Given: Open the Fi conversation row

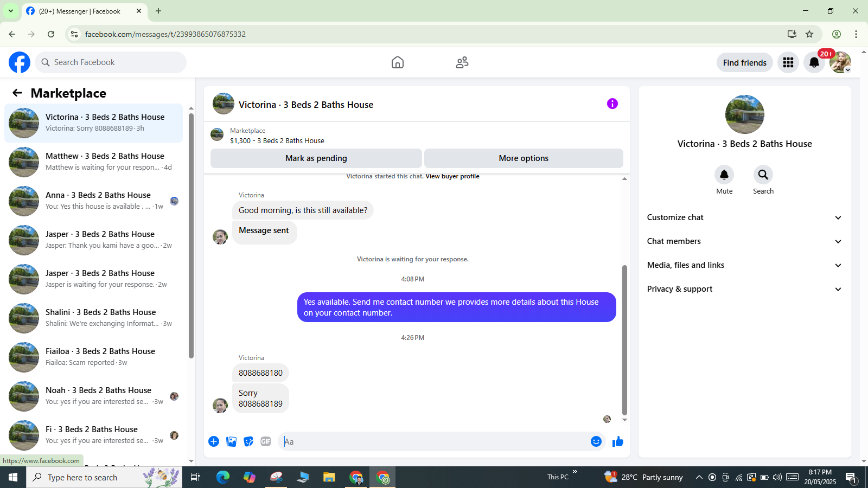Looking at the screenshot, I should 94,435.
